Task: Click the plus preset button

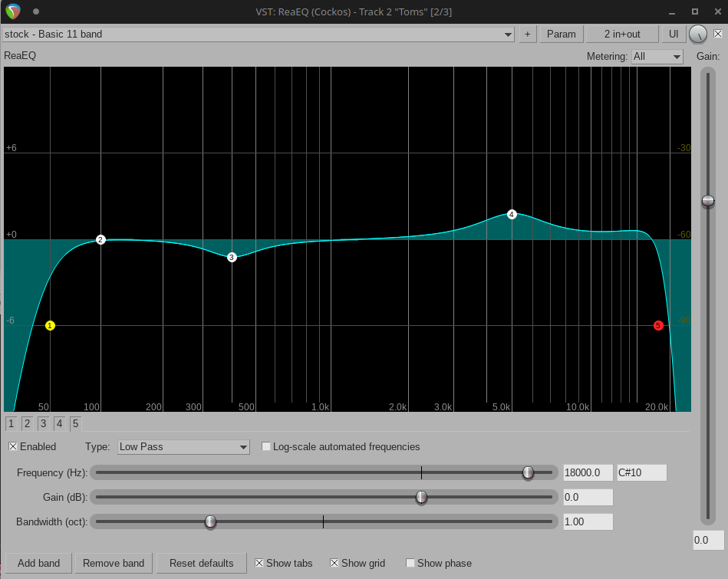Action: [x=527, y=34]
